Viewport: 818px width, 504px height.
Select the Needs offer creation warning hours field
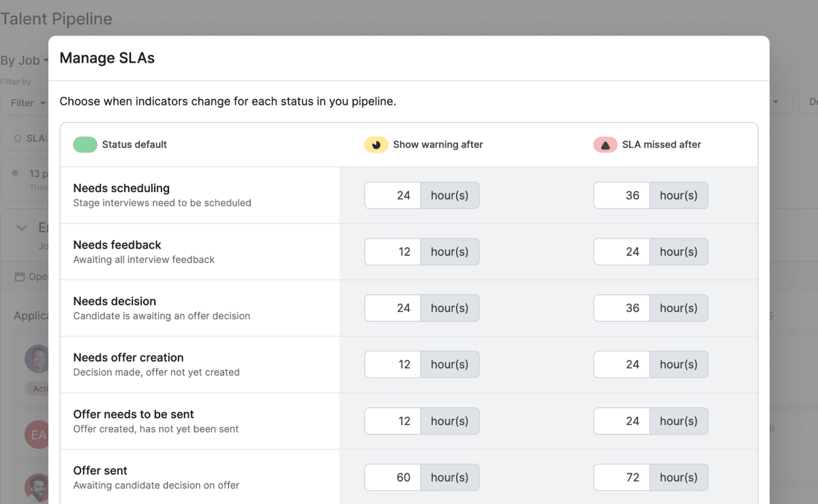[393, 364]
